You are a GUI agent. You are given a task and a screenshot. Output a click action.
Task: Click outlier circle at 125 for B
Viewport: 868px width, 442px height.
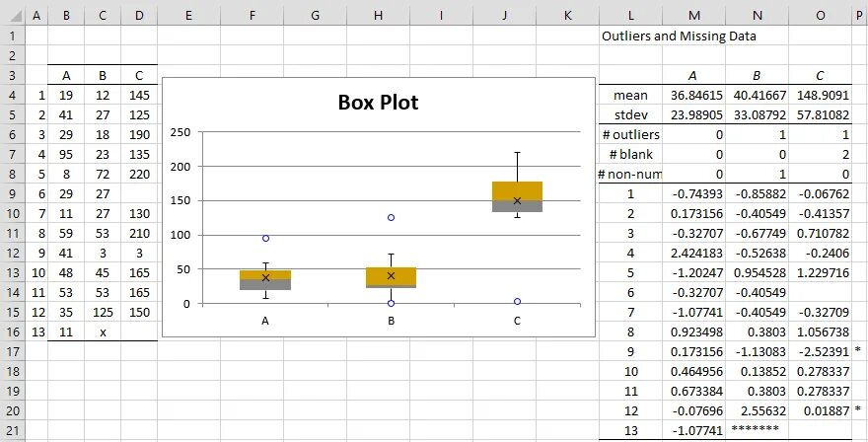click(x=392, y=218)
